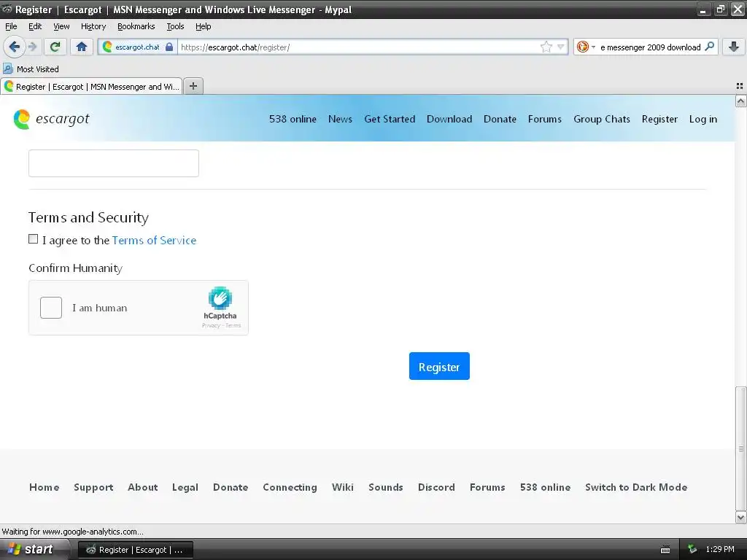The image size is (747, 560).
Task: Open the Bookmarks menu
Action: pyautogui.click(x=136, y=26)
